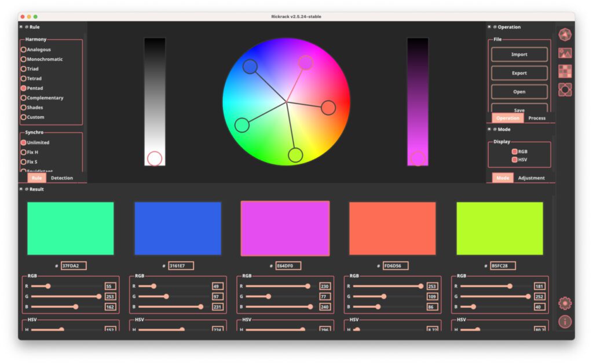
Task: Open settings via the gear icon
Action: click(x=565, y=303)
